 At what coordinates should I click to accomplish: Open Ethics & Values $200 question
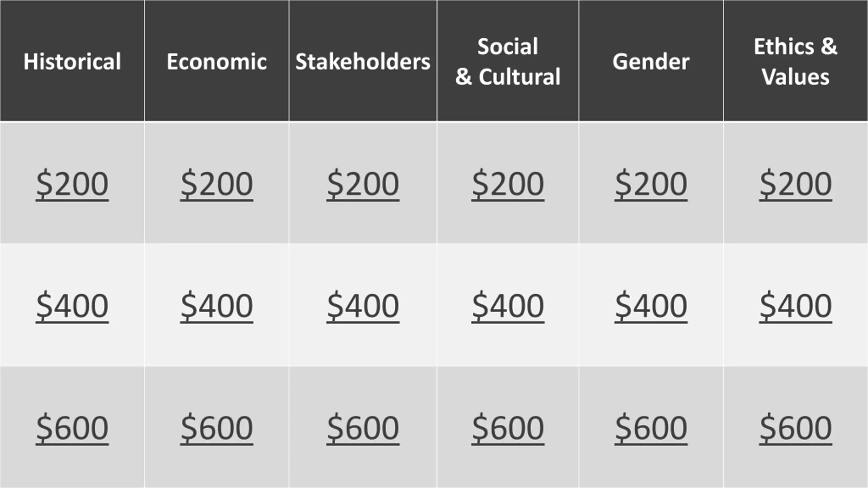tap(795, 184)
